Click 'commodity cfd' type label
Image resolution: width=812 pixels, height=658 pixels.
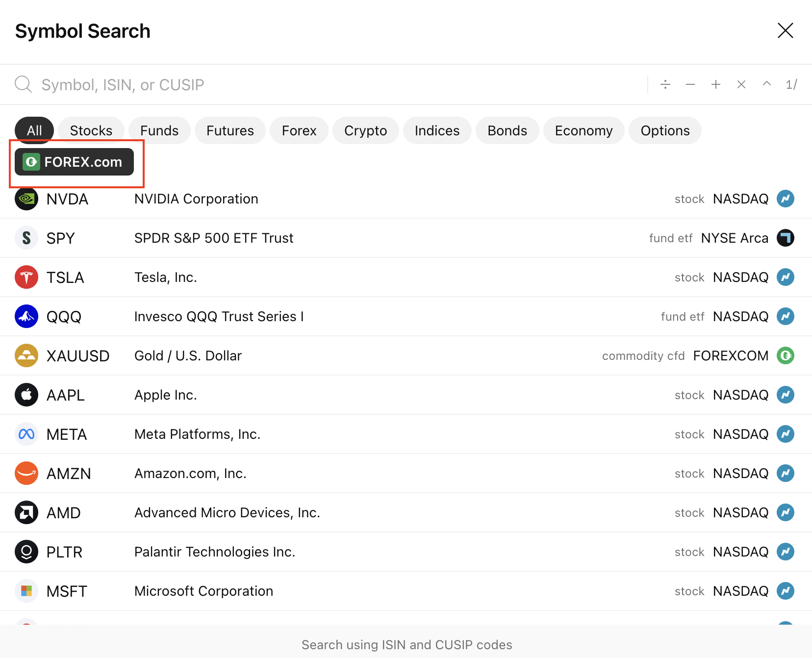(x=643, y=355)
